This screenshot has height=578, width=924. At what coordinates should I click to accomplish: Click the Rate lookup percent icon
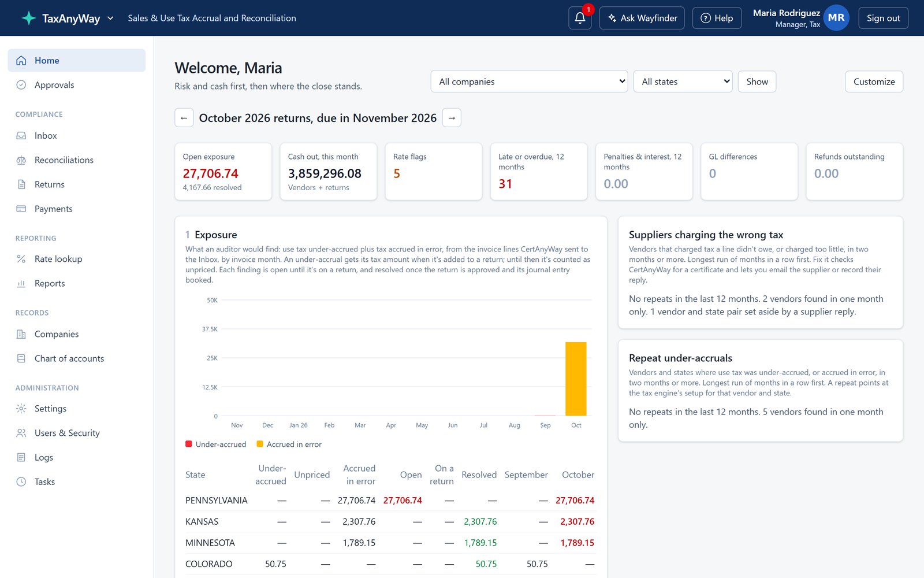pos(21,259)
